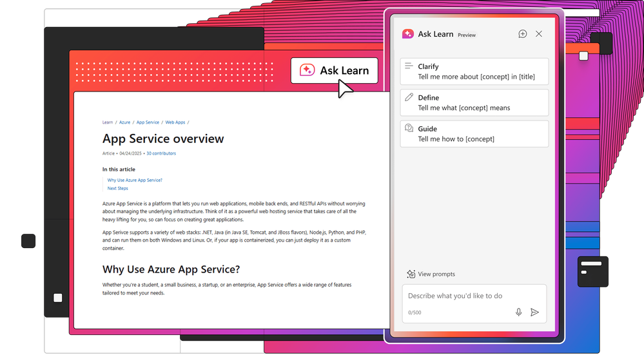Open the Azure breadcrumb link
This screenshot has height=362, width=644.
[124, 122]
